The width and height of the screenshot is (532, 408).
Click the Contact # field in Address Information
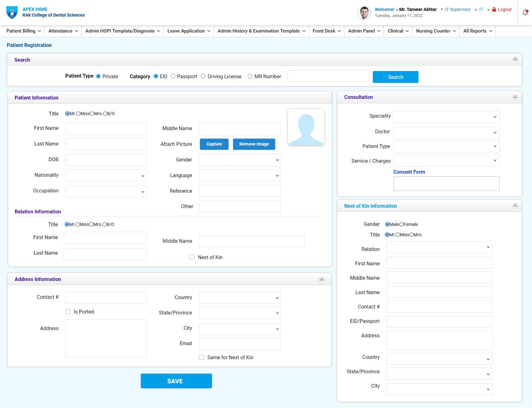click(106, 298)
